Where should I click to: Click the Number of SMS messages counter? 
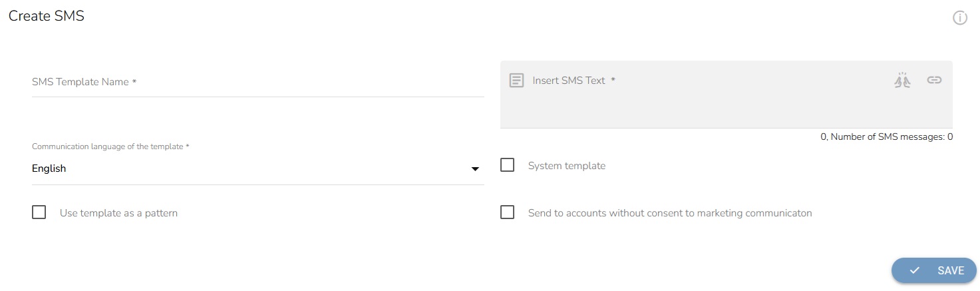click(x=886, y=137)
